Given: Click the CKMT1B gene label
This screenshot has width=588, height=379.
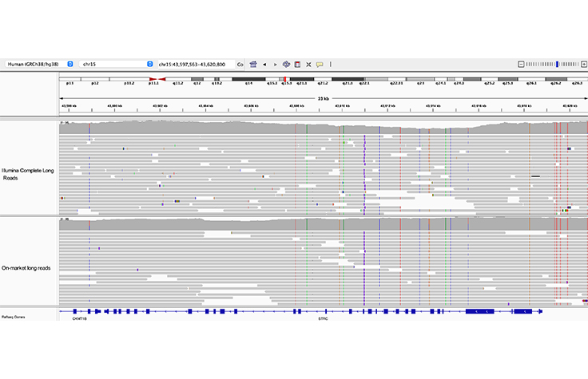Looking at the screenshot, I should point(80,317).
